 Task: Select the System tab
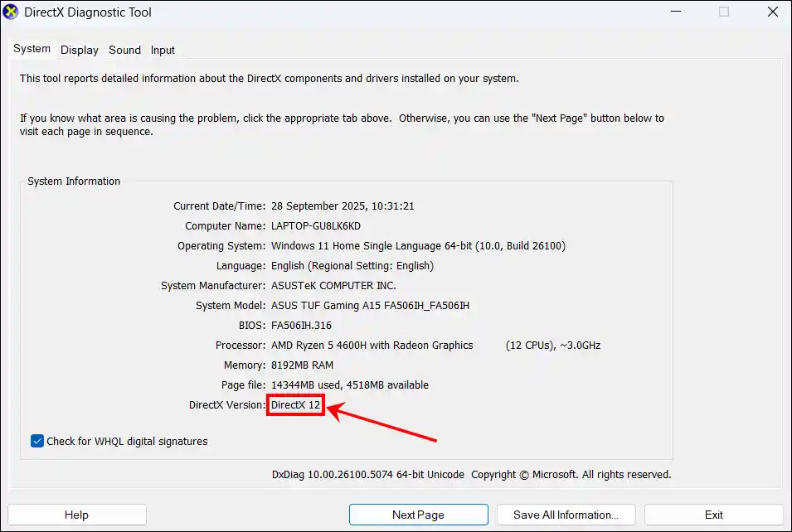[x=32, y=48]
